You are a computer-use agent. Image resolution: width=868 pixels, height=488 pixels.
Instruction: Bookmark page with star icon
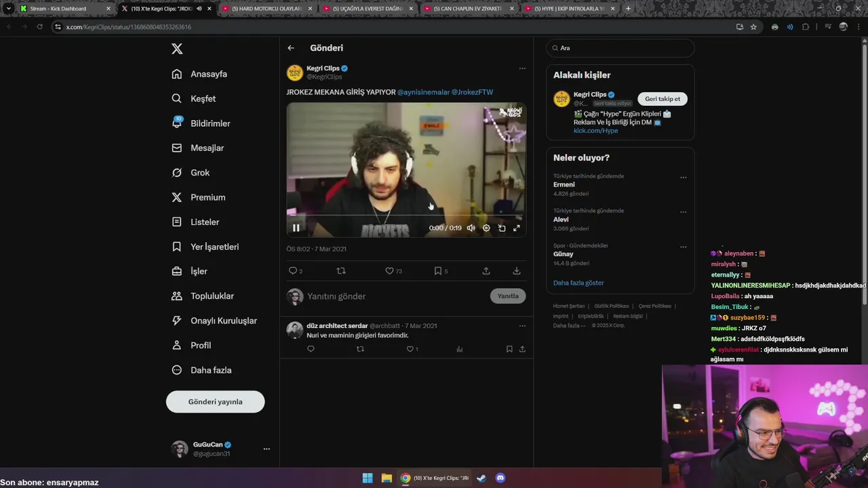click(753, 27)
